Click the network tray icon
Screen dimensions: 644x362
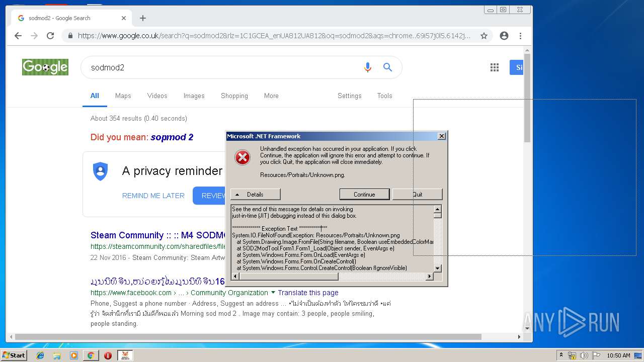pyautogui.click(x=572, y=355)
